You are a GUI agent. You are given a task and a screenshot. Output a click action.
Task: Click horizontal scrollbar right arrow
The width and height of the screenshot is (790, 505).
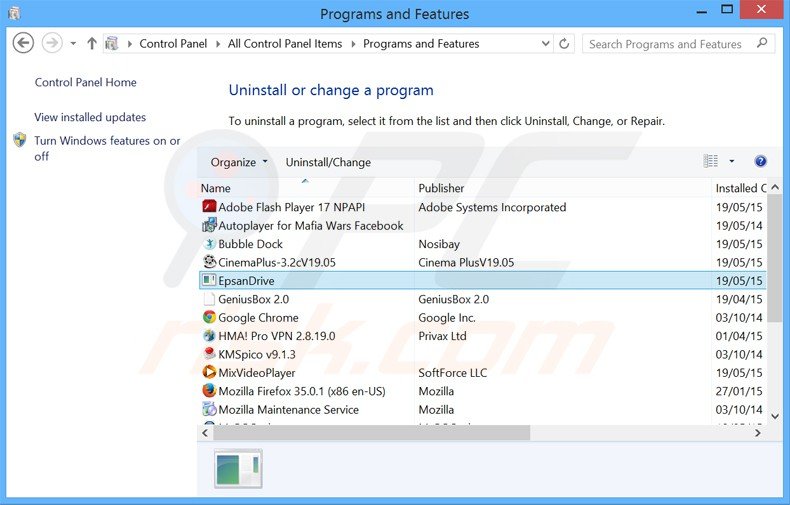coord(758,432)
